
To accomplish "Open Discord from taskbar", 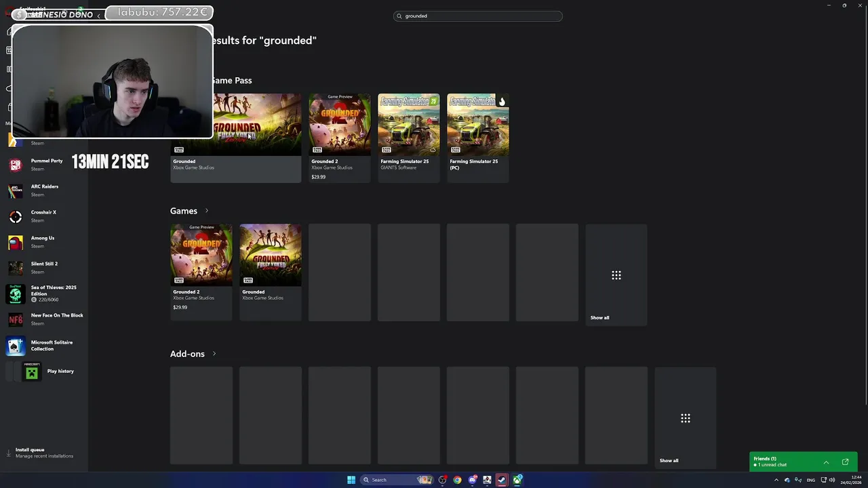I will tap(473, 480).
